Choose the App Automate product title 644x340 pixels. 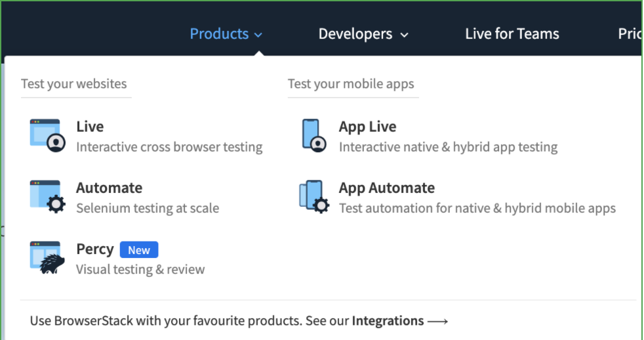[x=386, y=188]
